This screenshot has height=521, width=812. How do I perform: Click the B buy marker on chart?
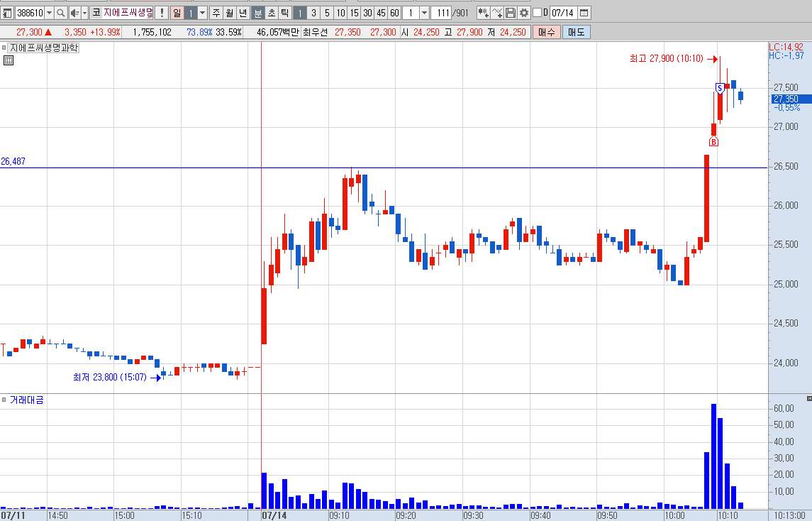[713, 141]
